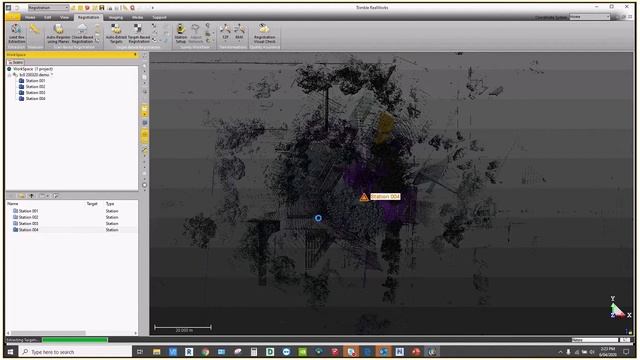640x360 pixels.
Task: Open the quick access toolbar customize arrow
Action: pos(153,7)
